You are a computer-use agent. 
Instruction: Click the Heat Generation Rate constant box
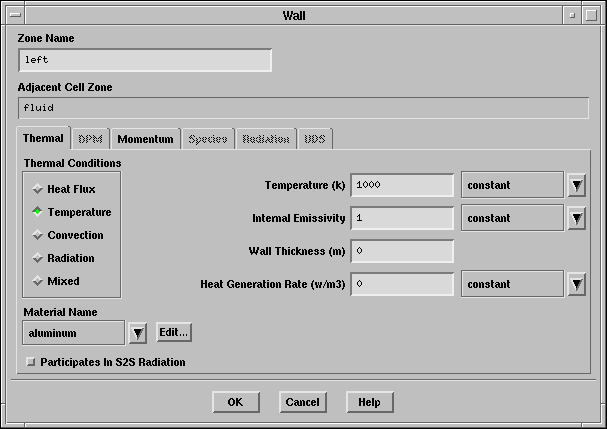tap(512, 284)
